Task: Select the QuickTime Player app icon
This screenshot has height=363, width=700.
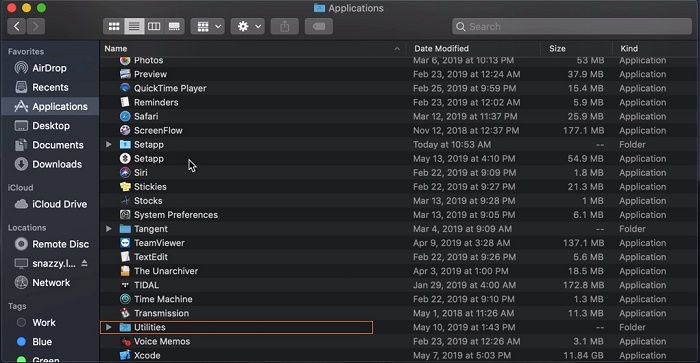Action: pos(125,88)
